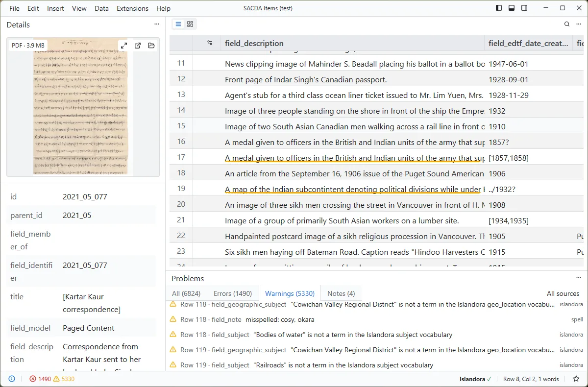Switch to gallery grid view
The width and height of the screenshot is (588, 387).
click(x=191, y=24)
